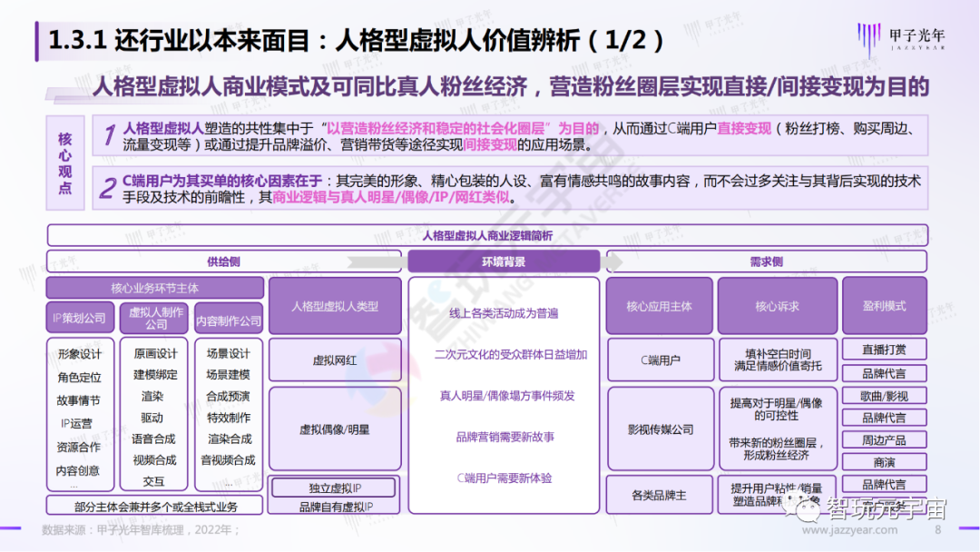980x552 pixels.
Task: Select the 歌曲/影视 box
Action: [885, 396]
